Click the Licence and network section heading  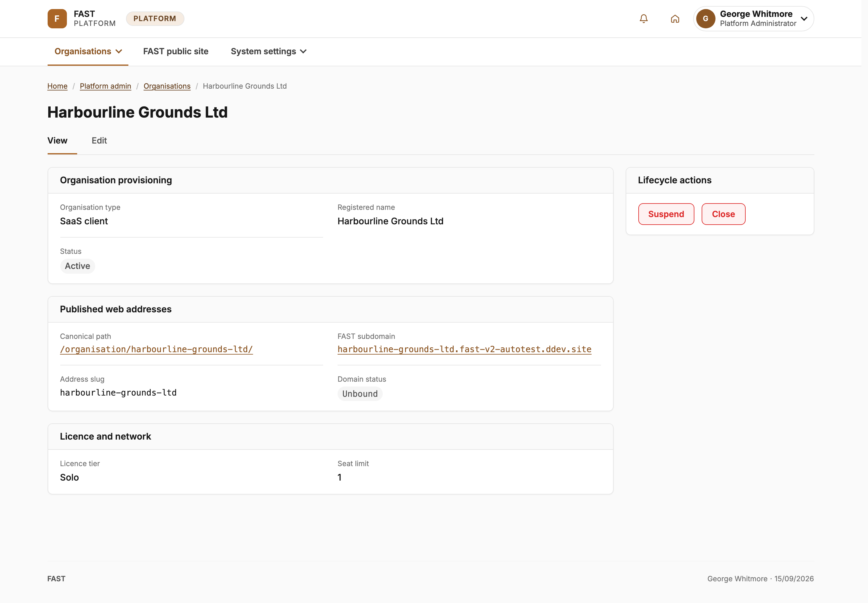pyautogui.click(x=105, y=436)
